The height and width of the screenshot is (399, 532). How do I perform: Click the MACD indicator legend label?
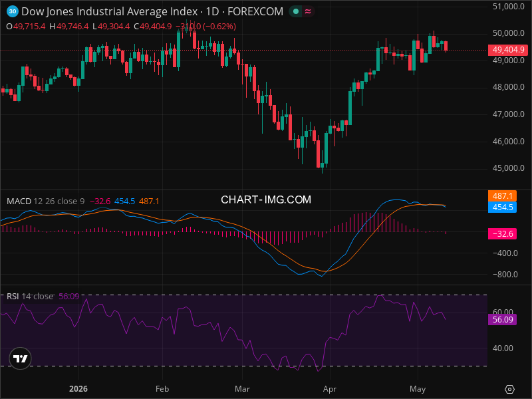click(19, 201)
